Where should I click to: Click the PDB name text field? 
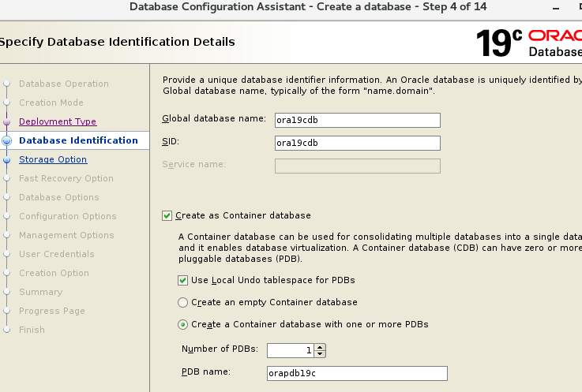coord(357,373)
